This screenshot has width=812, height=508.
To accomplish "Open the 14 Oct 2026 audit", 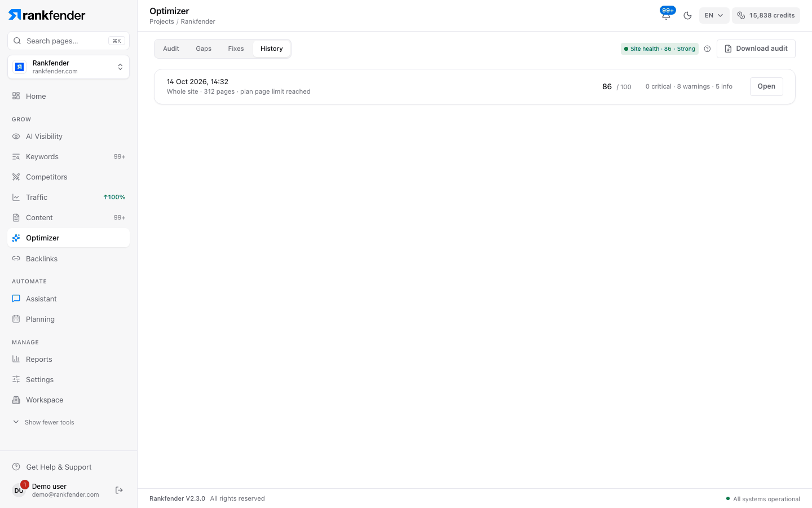I will (766, 86).
